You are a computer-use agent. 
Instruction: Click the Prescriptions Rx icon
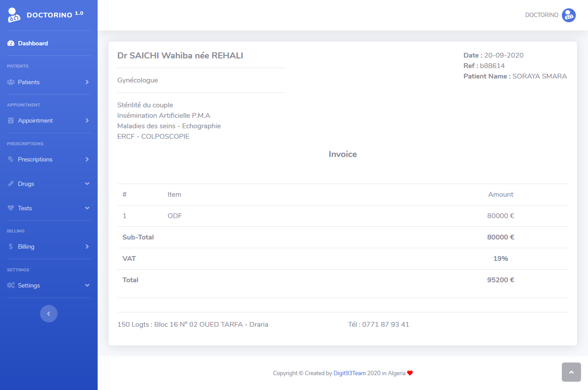click(x=11, y=159)
